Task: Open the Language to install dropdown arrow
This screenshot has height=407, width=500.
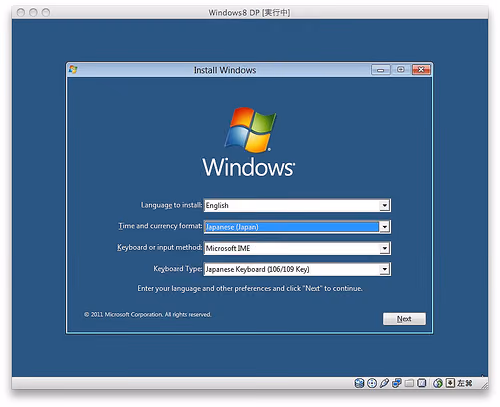Action: pyautogui.click(x=384, y=205)
